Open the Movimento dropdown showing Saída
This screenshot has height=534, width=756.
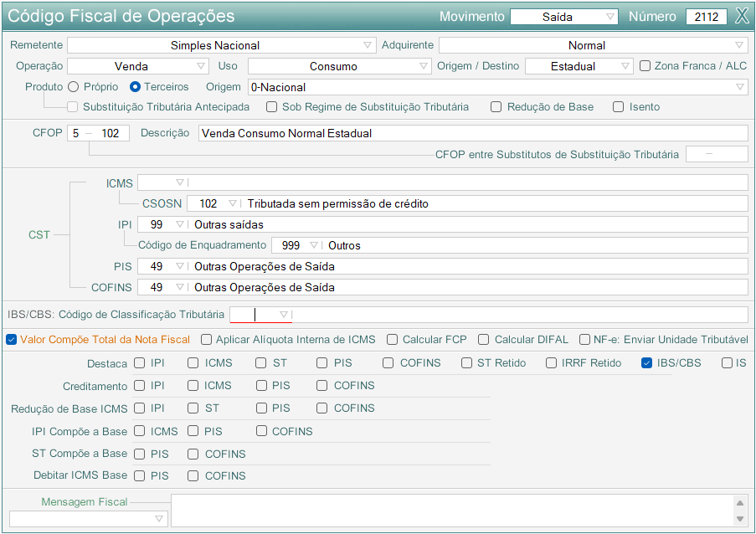click(564, 17)
